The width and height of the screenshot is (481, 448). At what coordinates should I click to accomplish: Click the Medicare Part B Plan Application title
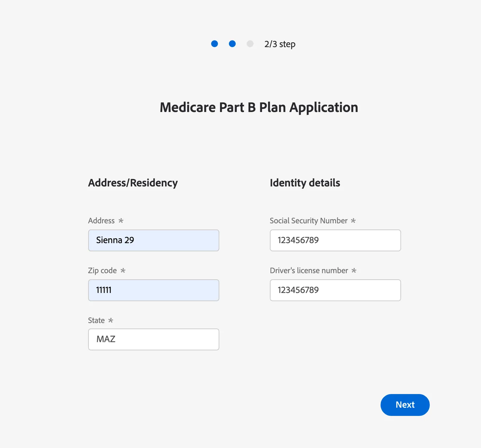(x=259, y=108)
